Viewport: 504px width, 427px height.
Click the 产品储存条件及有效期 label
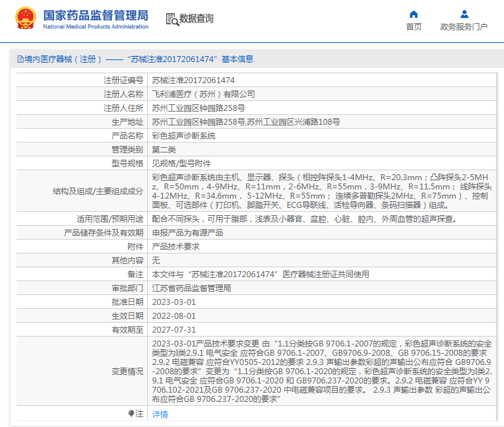pyautogui.click(x=104, y=233)
